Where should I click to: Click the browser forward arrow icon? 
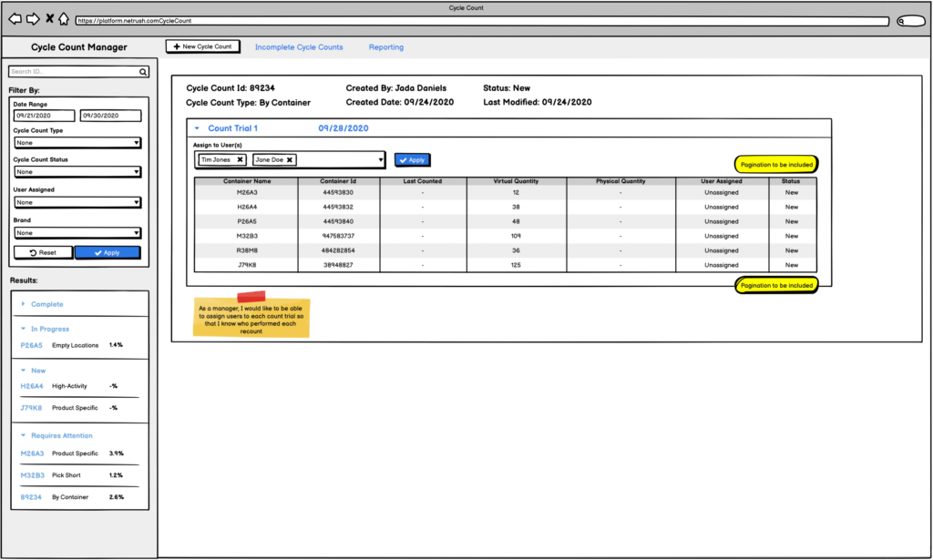point(32,18)
